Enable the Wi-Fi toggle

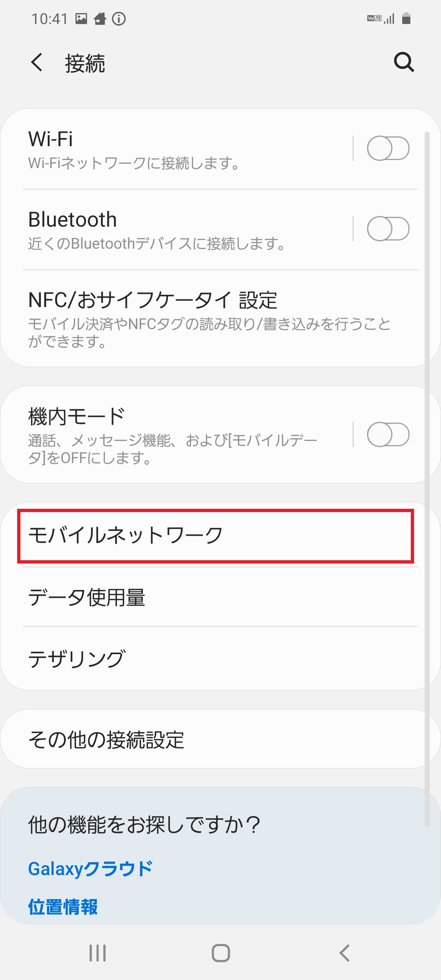pyautogui.click(x=389, y=149)
